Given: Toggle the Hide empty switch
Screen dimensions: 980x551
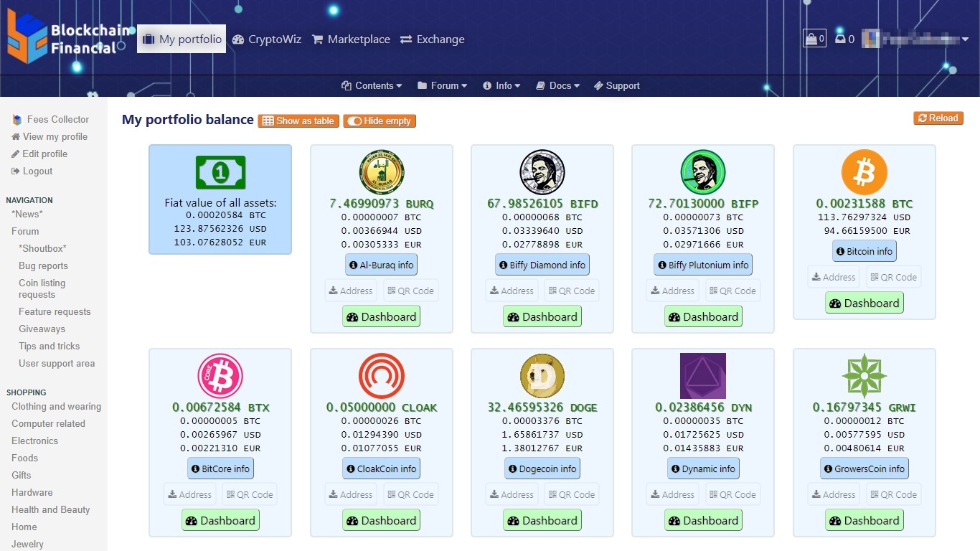Looking at the screenshot, I should [380, 121].
